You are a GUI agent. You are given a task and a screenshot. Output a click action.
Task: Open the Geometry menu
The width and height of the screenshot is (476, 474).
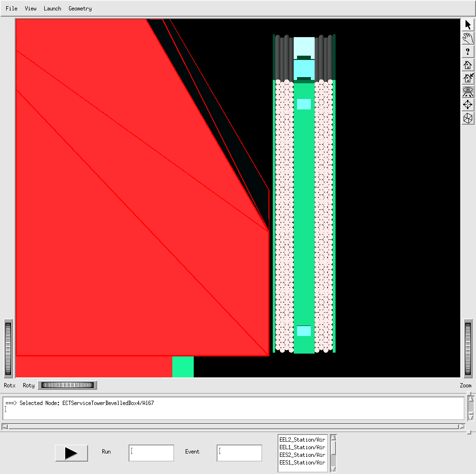[80, 9]
